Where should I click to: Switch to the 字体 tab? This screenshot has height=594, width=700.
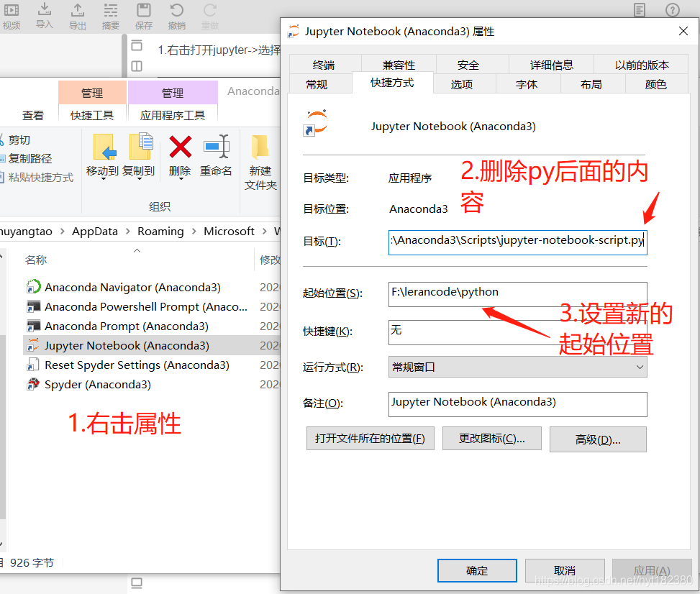pyautogui.click(x=527, y=84)
